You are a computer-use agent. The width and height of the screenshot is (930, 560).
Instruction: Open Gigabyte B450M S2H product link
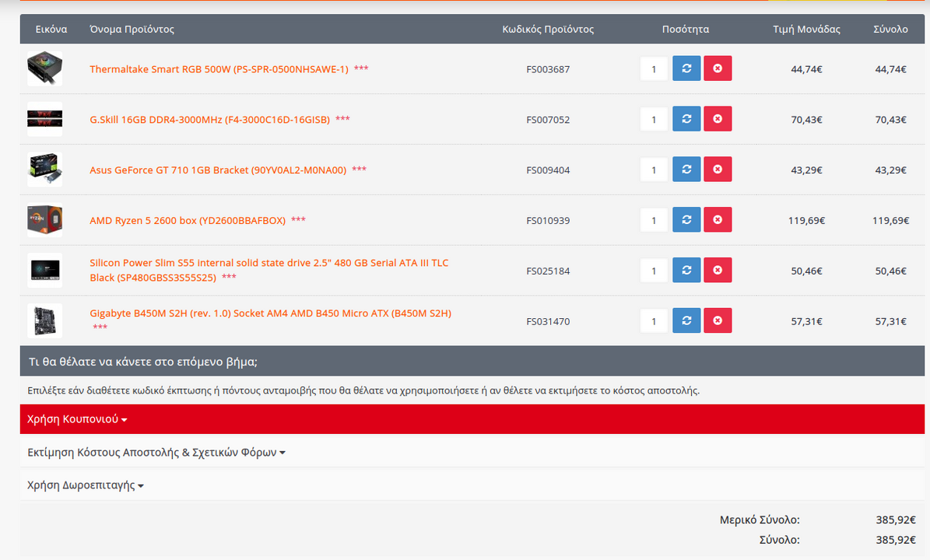271,313
